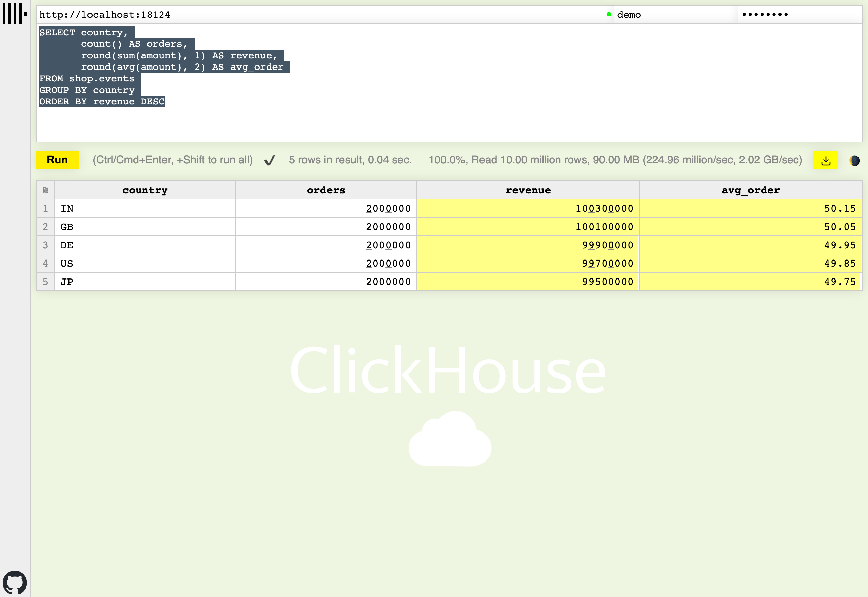Select the DE country cell
The image size is (868, 597).
point(145,245)
